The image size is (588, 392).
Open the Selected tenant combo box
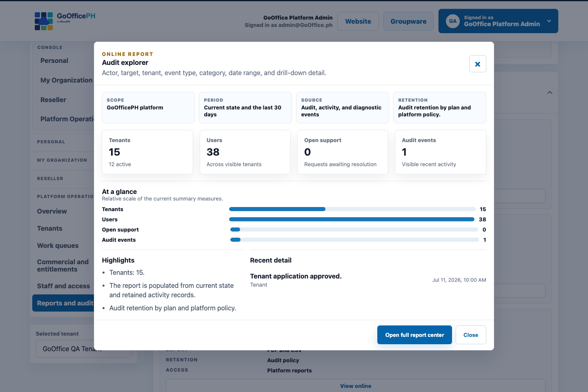tap(84, 349)
